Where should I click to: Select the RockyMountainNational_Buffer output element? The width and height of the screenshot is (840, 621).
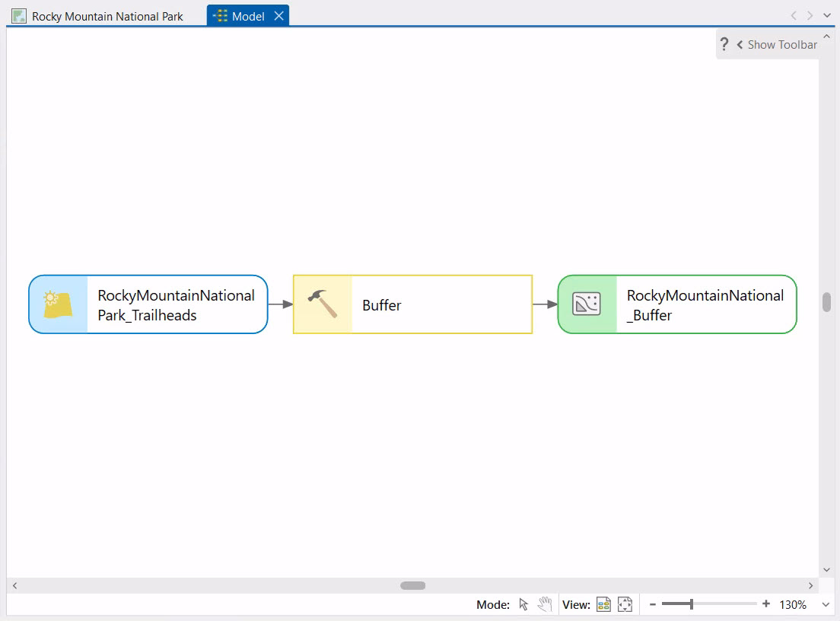(x=677, y=304)
